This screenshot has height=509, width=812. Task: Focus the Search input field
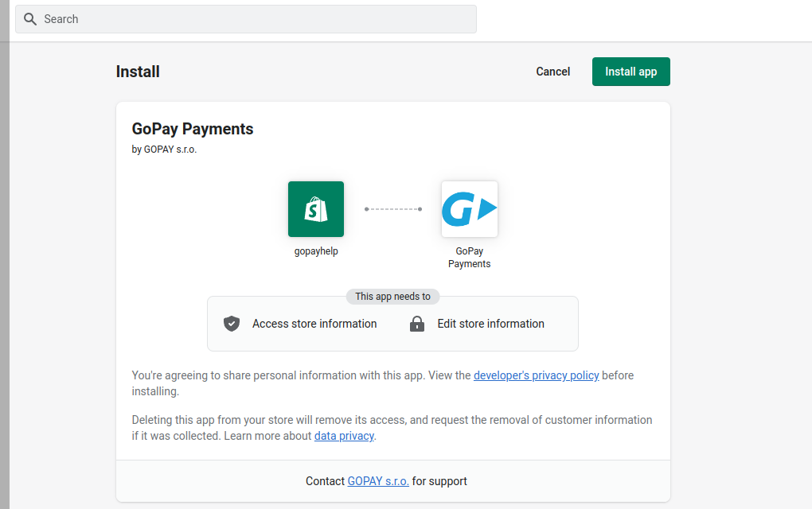pos(246,19)
